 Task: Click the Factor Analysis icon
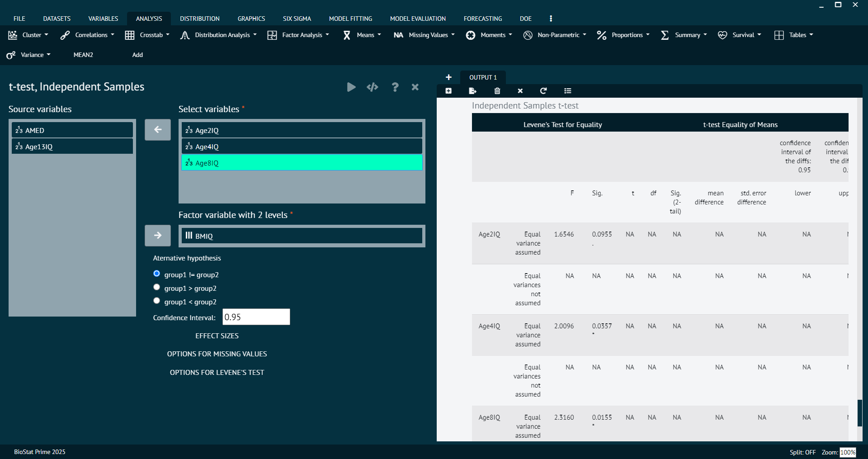pos(272,35)
